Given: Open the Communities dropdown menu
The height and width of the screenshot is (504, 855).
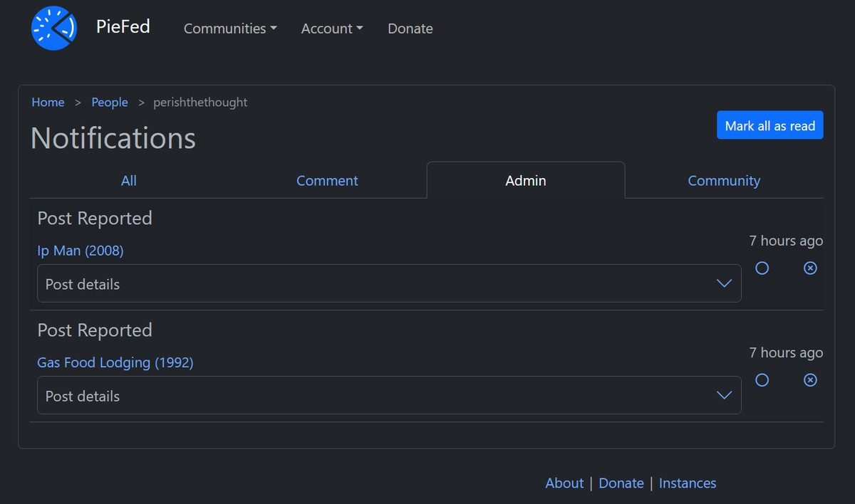Looking at the screenshot, I should tap(229, 28).
